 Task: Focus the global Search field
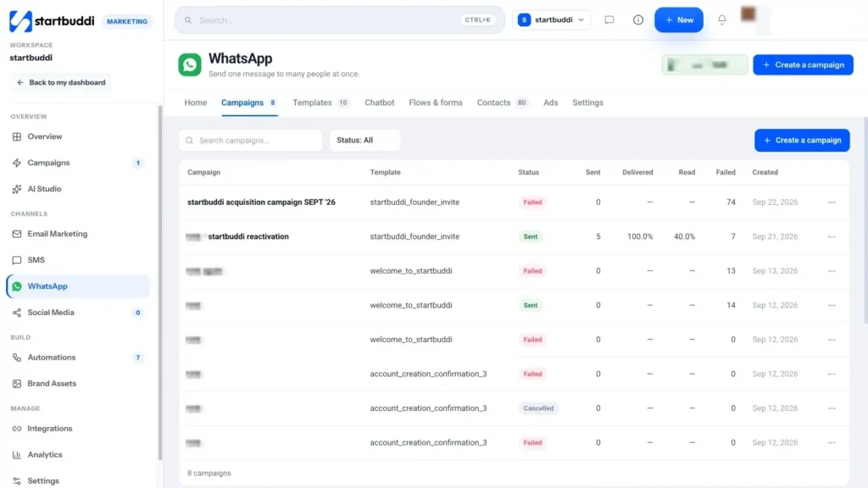coord(339,20)
